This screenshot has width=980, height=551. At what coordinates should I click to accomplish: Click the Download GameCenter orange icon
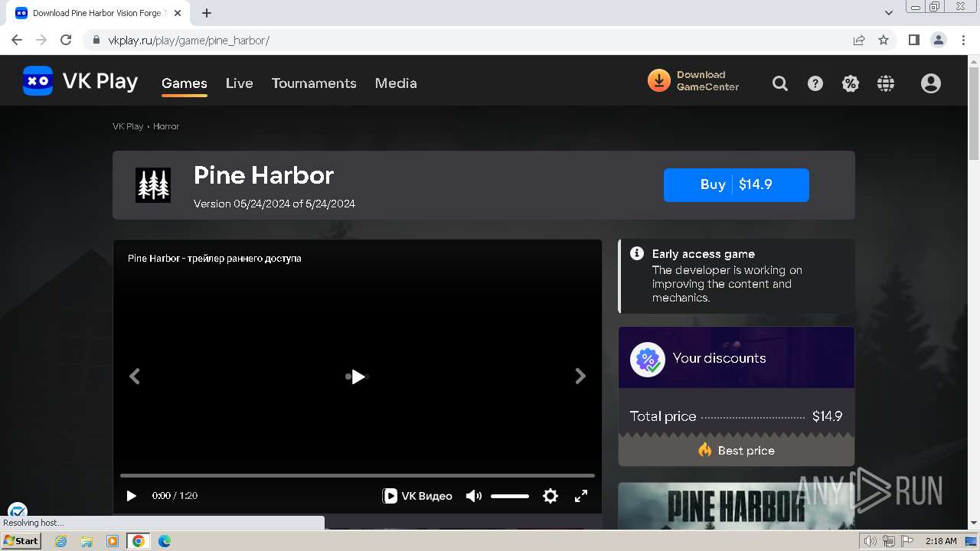(658, 80)
